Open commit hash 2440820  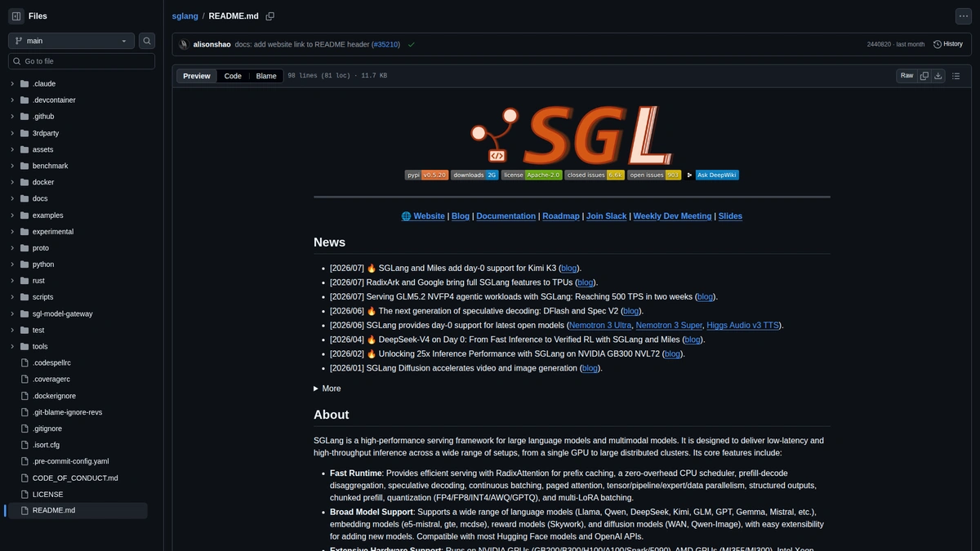pyautogui.click(x=878, y=44)
